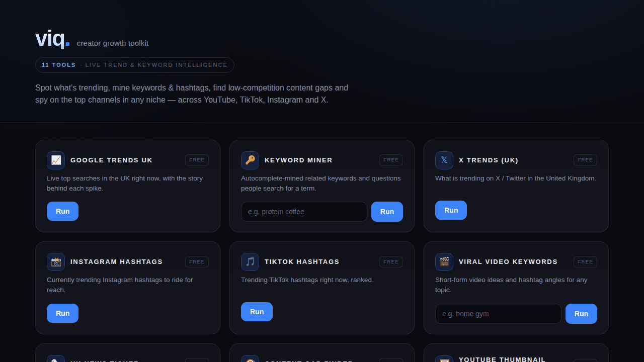Viewport: 644px width, 362px height.
Task: Click the '11 TOOLS' badge text
Action: [59, 65]
